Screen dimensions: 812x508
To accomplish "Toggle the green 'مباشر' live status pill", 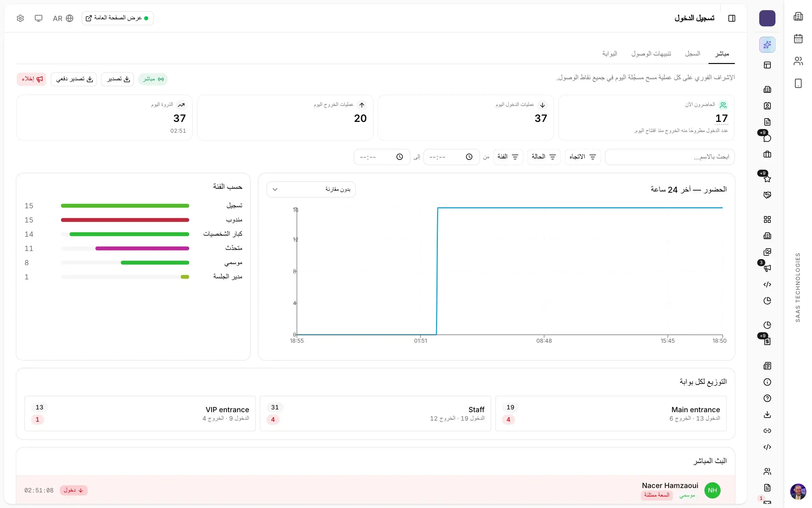I will 153,79.
